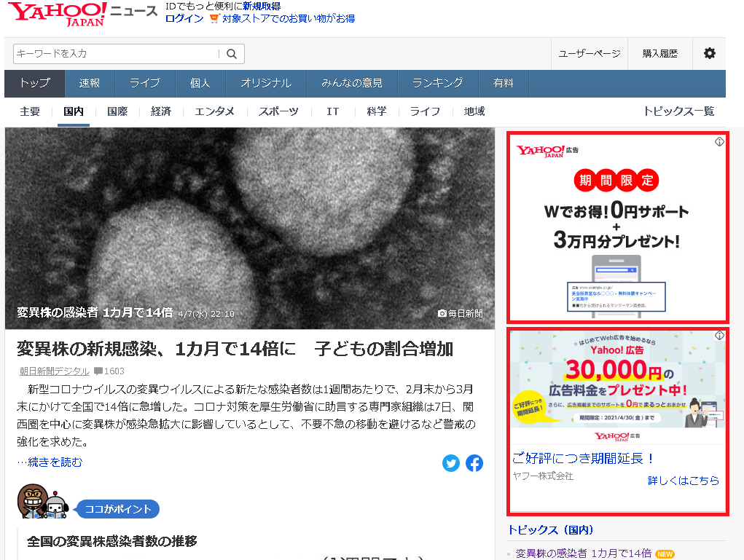Select the スポーツ category

(278, 111)
